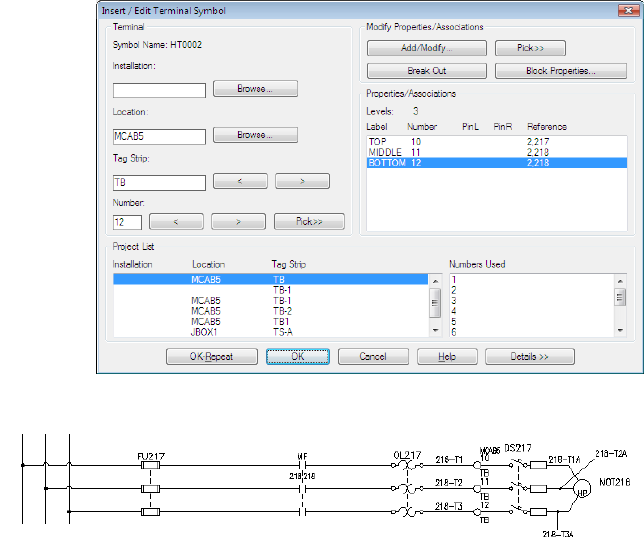Click the Add/Modify button

(426, 48)
